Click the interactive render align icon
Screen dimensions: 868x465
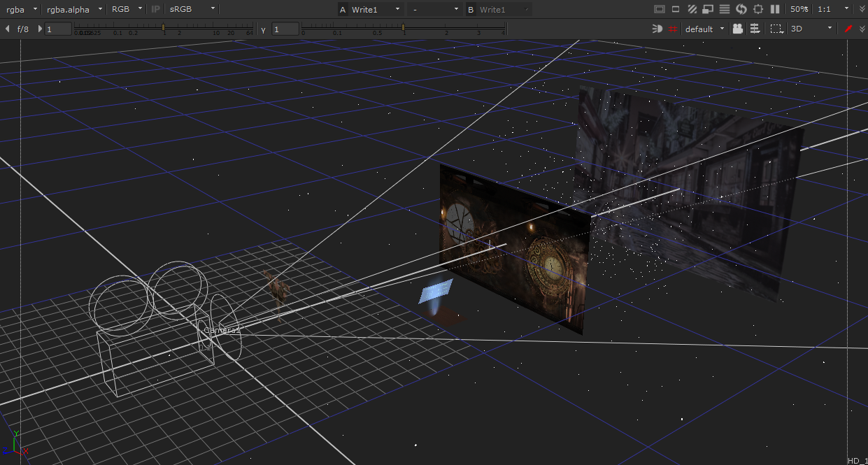755,29
